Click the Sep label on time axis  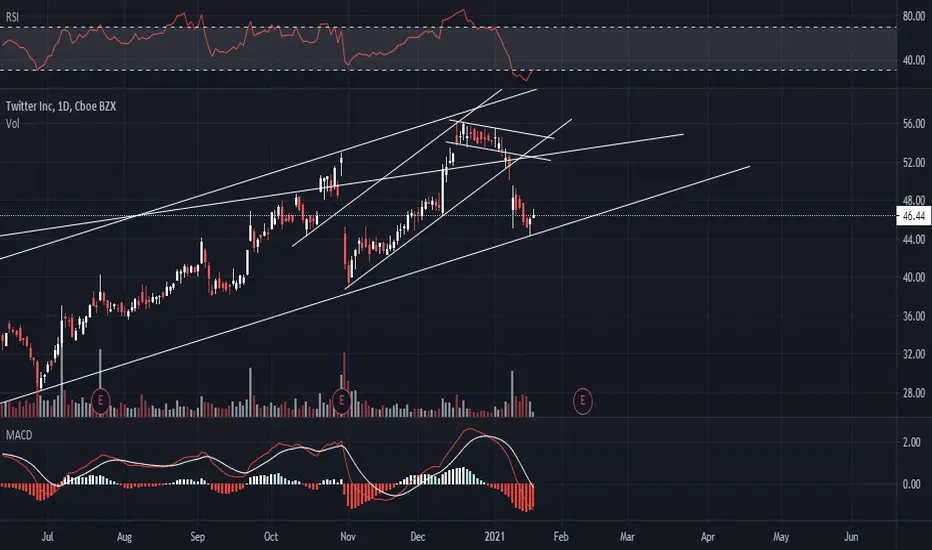(197, 537)
